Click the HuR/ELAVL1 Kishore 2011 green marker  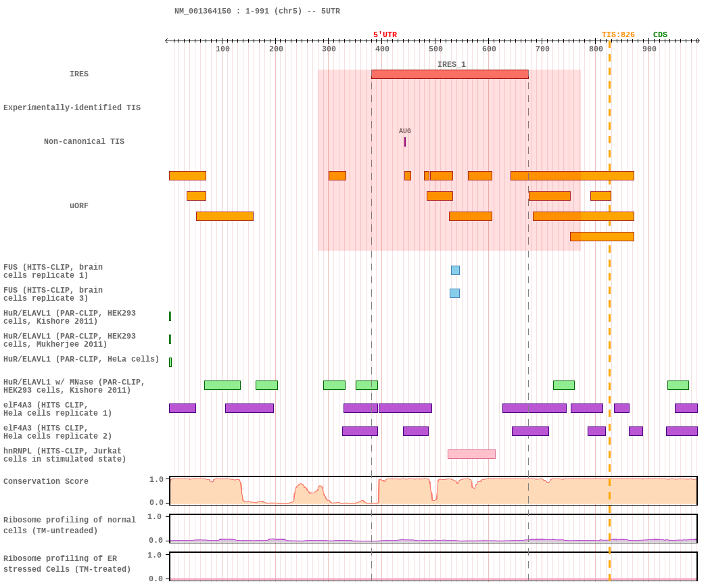170,316
